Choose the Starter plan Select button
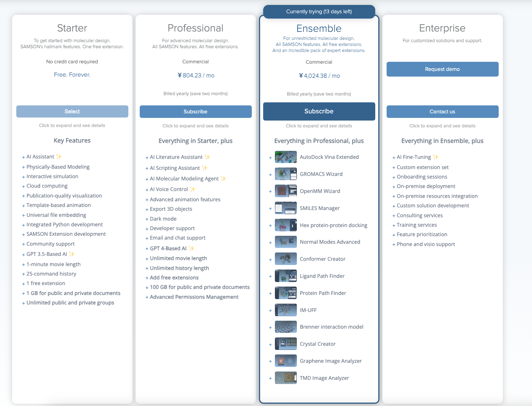Viewport: 532px width, 406px height. (x=72, y=111)
